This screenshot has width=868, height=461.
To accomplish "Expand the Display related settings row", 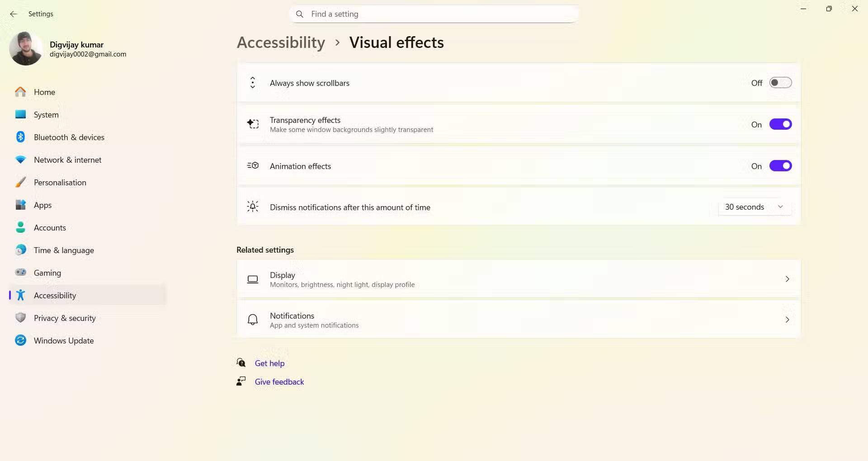I will coord(518,279).
